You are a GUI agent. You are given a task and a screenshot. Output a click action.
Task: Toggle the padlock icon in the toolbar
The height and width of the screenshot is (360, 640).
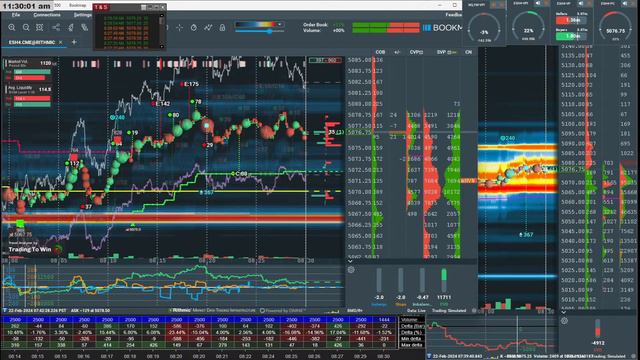point(222,28)
